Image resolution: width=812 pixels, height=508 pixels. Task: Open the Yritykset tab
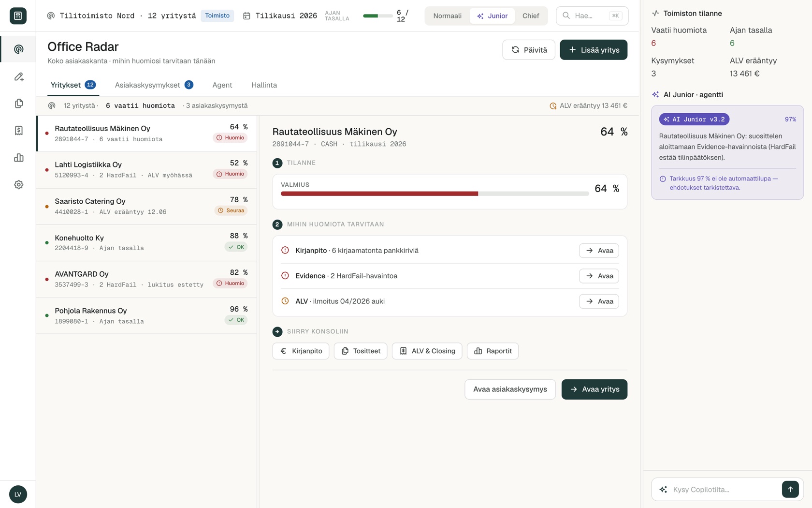coord(73,85)
